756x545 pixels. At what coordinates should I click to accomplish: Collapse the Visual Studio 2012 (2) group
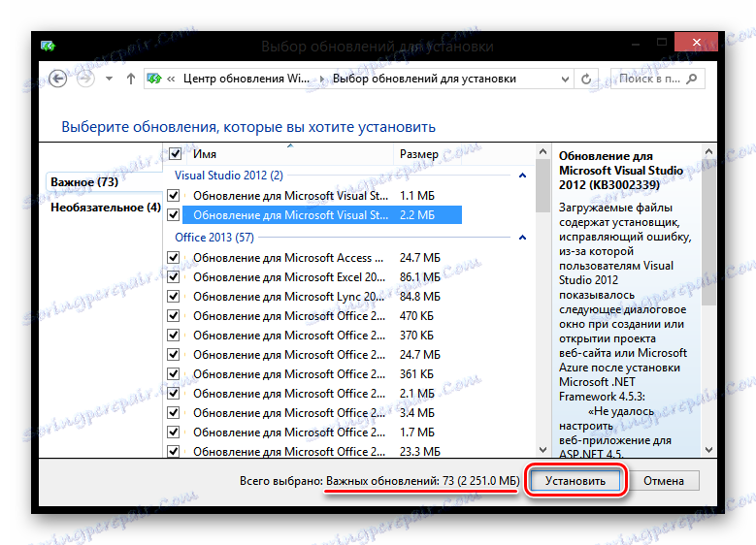(522, 176)
